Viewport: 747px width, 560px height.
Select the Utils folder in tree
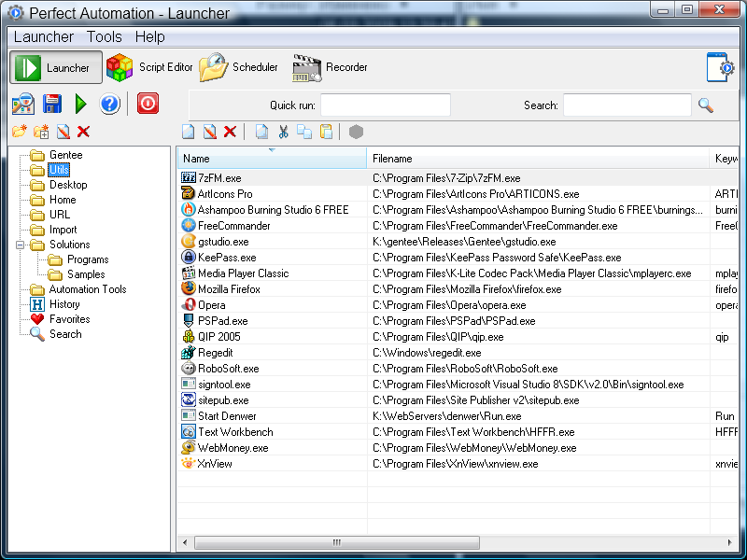click(59, 170)
